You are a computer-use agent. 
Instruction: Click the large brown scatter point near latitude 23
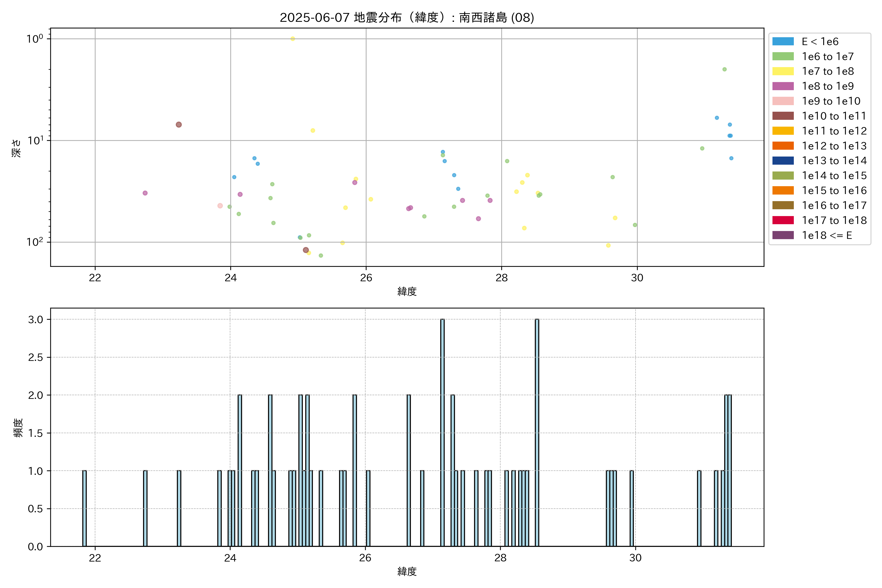click(179, 124)
